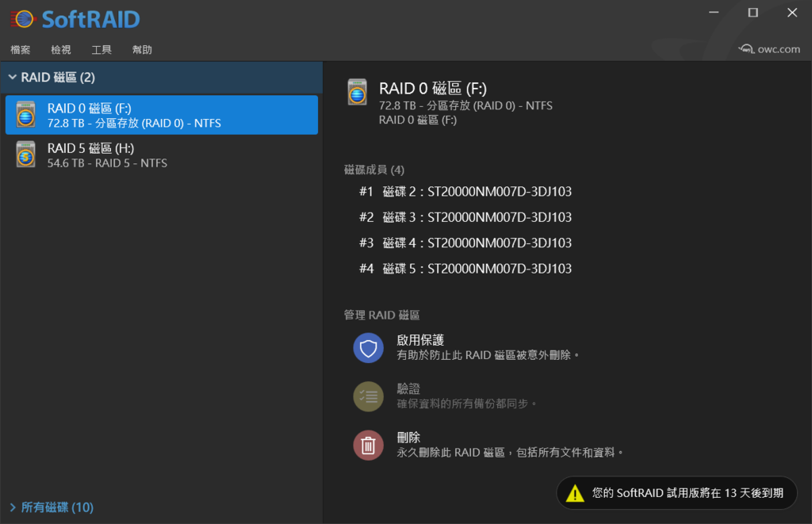
Task: Select RAID 0 磁區 (F:) in sidebar
Action: tap(162, 115)
